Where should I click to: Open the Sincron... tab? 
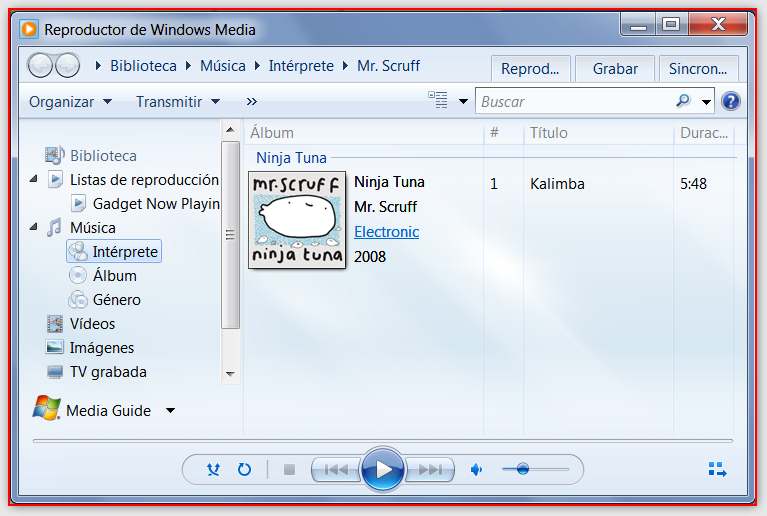699,69
